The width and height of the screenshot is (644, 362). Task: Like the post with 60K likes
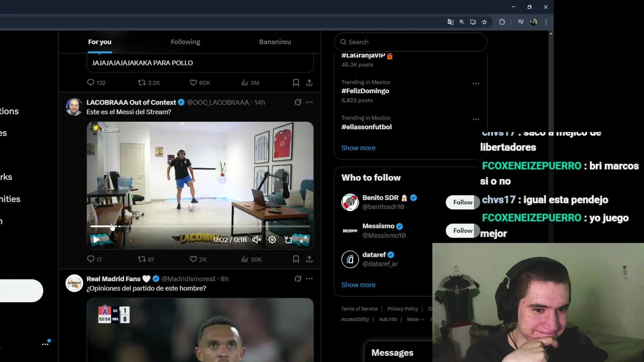(x=200, y=82)
